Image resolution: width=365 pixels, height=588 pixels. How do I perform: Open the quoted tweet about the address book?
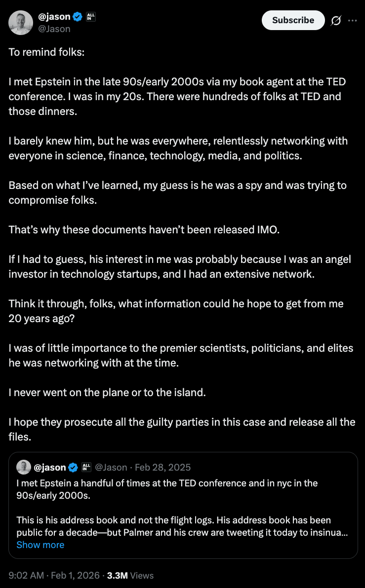183,513
